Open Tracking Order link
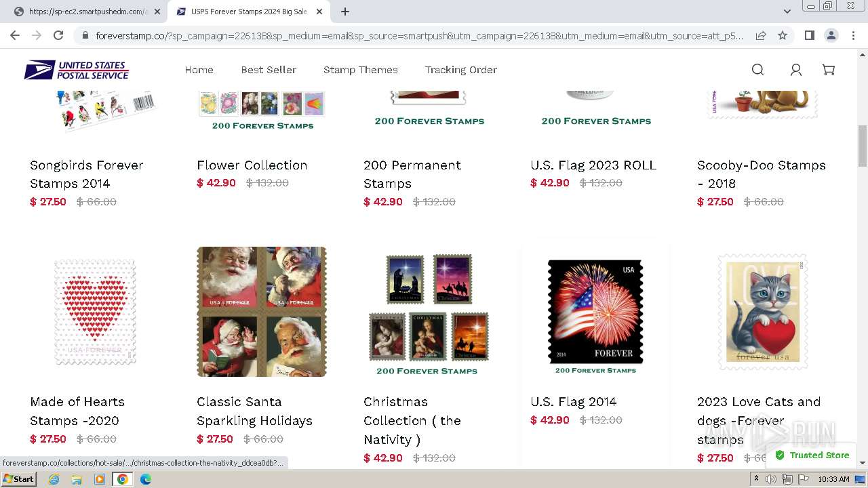 click(x=461, y=70)
